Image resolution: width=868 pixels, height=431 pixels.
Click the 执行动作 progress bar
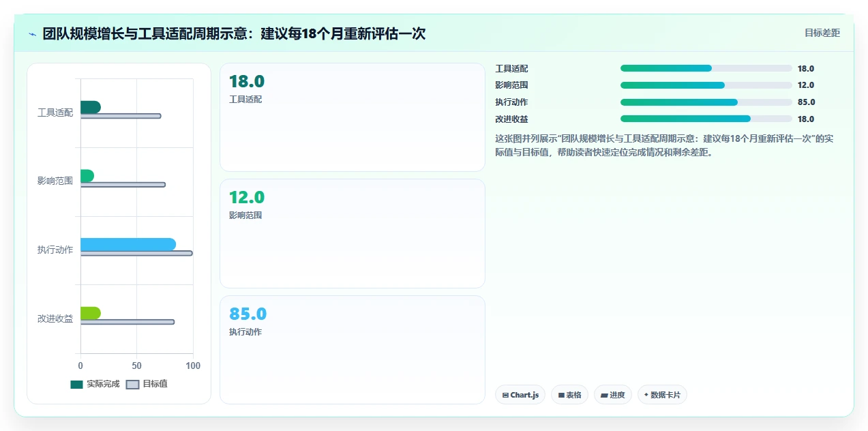coord(706,102)
